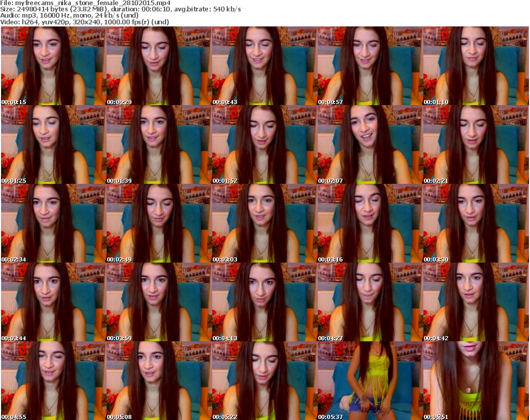Pick the thumbnail stamped 00:03:03
Viewport: 530px width, 420px height.
(x=264, y=224)
